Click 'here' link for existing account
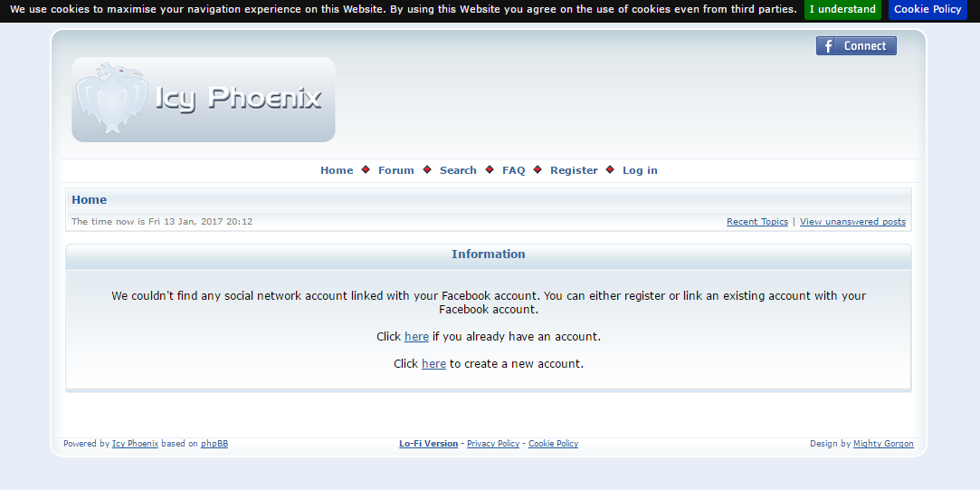This screenshot has width=980, height=490. pos(416,337)
